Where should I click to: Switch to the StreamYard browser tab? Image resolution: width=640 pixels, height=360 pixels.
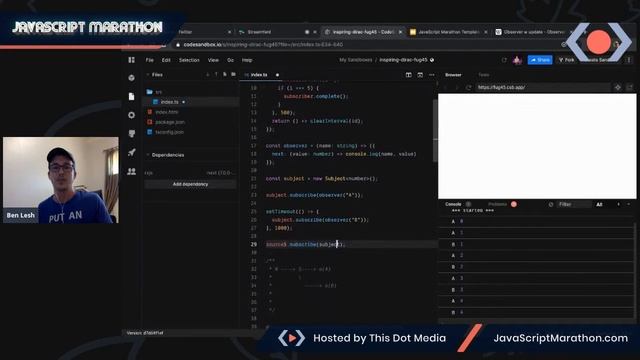click(278, 32)
